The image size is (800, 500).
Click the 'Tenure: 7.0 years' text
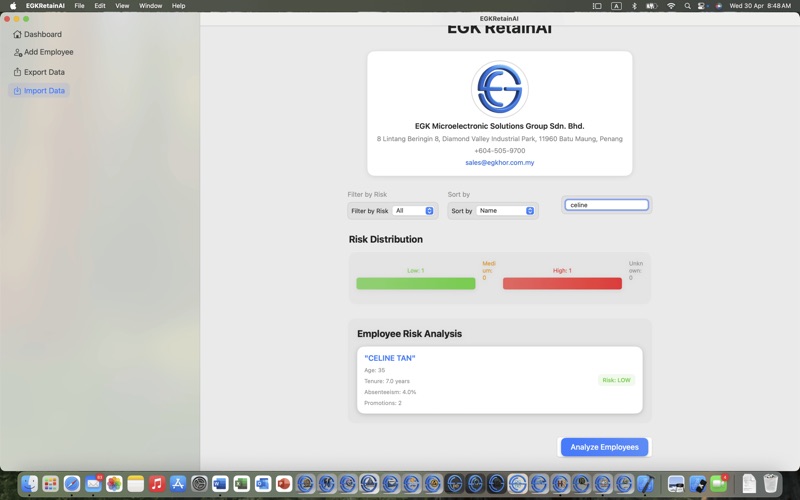click(x=387, y=381)
